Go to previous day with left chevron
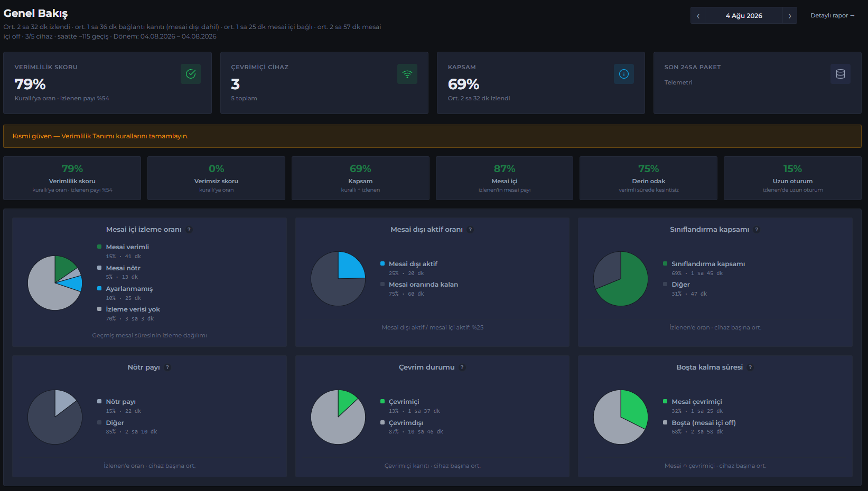The image size is (868, 491). coord(698,16)
